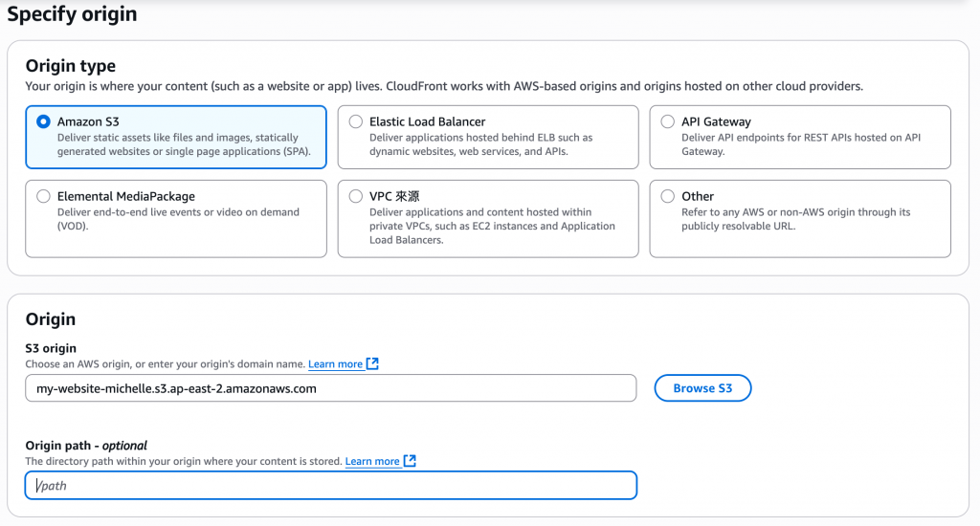The width and height of the screenshot is (980, 526).
Task: Select the API Gateway radio button
Action: tap(668, 122)
